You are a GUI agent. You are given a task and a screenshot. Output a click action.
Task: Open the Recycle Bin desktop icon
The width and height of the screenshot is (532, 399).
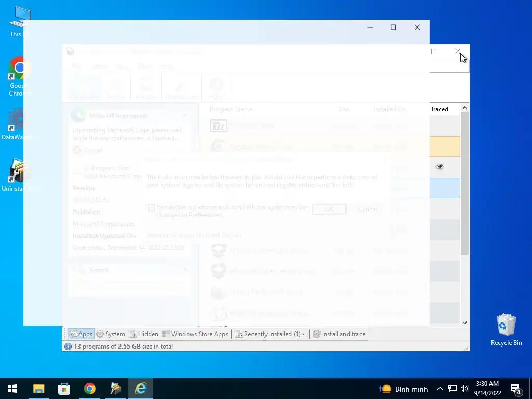506,330
